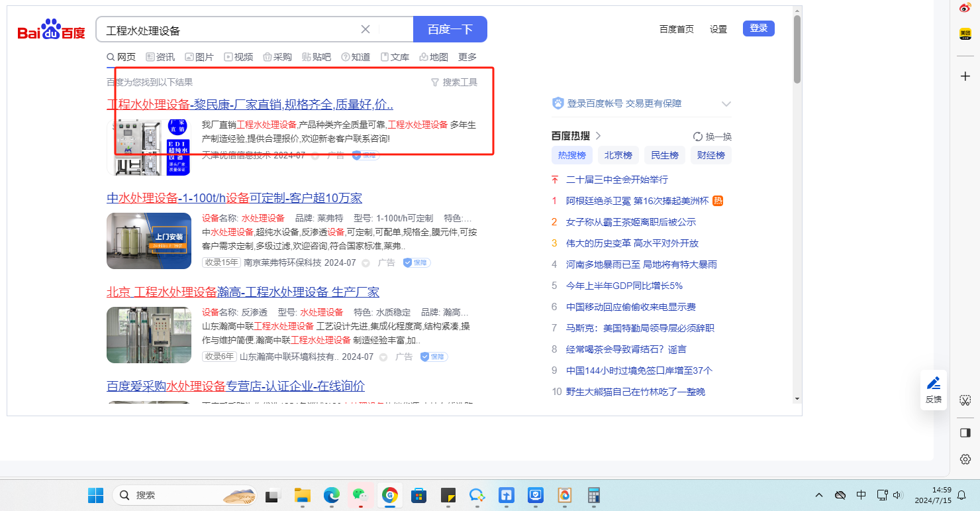Show hidden system tray icons

[819, 495]
